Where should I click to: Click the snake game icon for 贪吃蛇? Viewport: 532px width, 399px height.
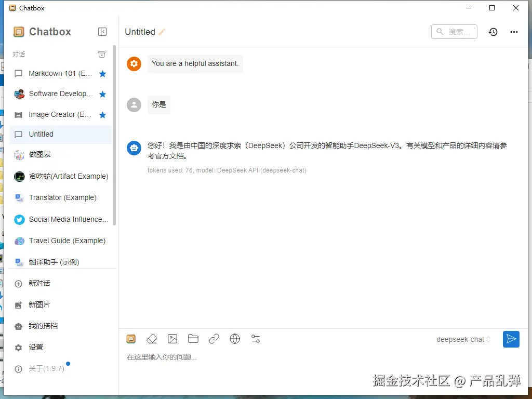point(19,177)
